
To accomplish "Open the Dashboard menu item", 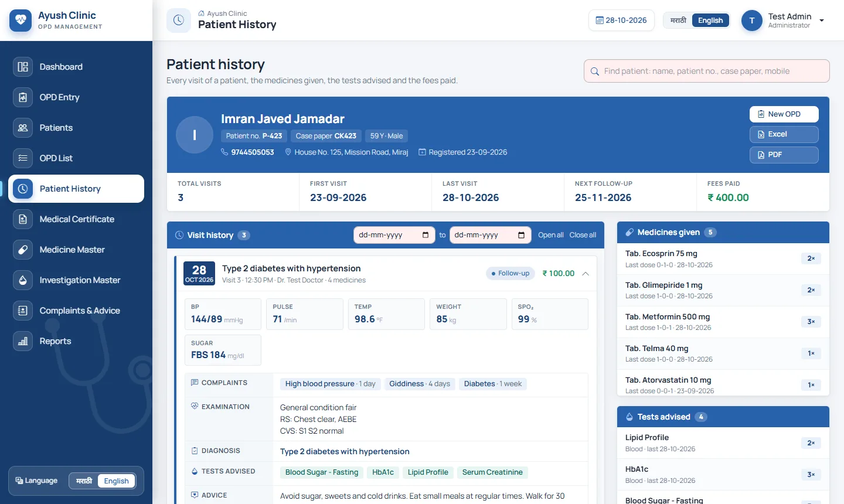I will coord(76,67).
